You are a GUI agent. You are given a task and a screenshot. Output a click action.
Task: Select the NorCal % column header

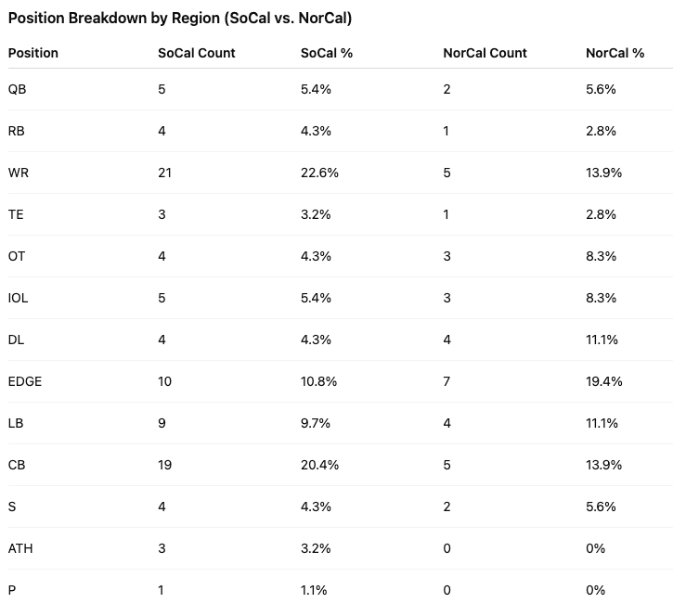615,53
